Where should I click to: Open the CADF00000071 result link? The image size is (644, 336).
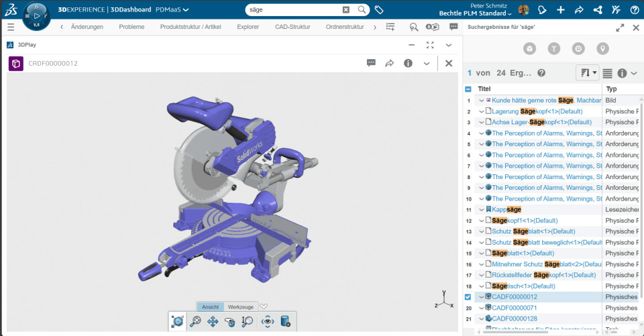[515, 308]
